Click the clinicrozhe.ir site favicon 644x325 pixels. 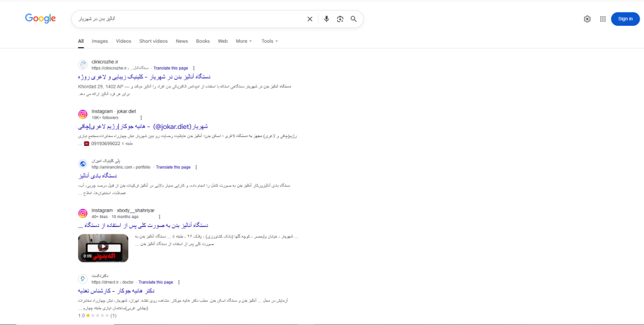(x=83, y=65)
